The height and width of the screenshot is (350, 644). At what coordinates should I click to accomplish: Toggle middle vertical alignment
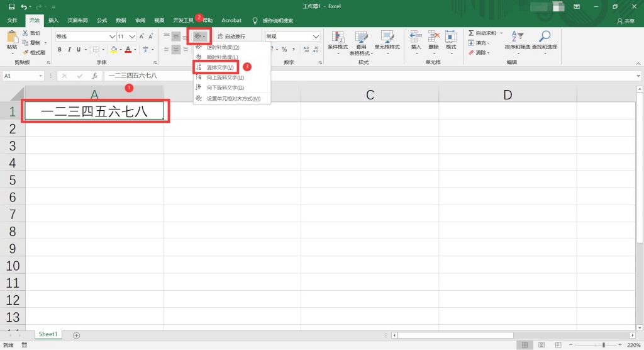(x=176, y=37)
